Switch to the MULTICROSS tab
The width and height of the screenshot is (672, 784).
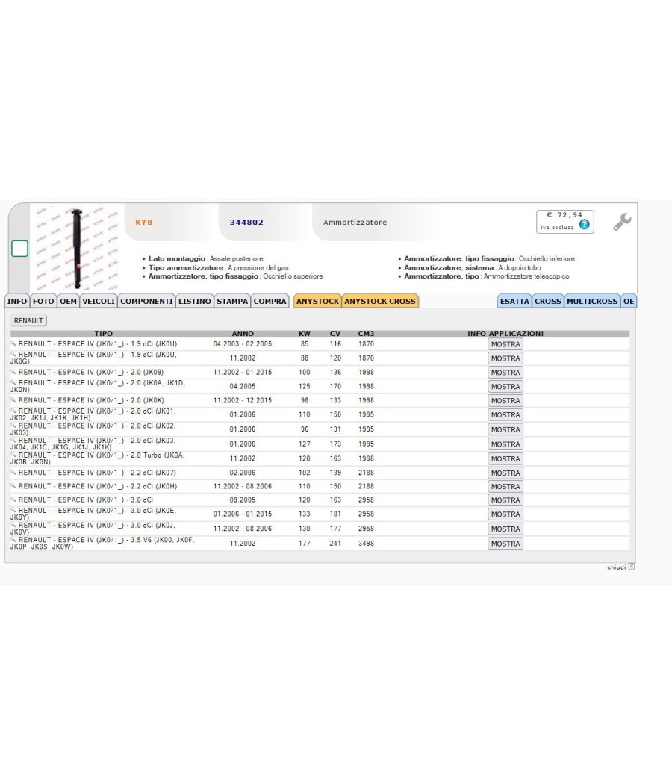592,301
